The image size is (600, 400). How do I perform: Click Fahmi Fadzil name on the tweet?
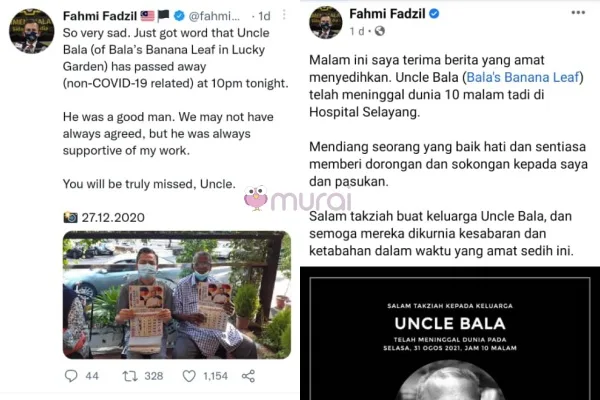100,16
